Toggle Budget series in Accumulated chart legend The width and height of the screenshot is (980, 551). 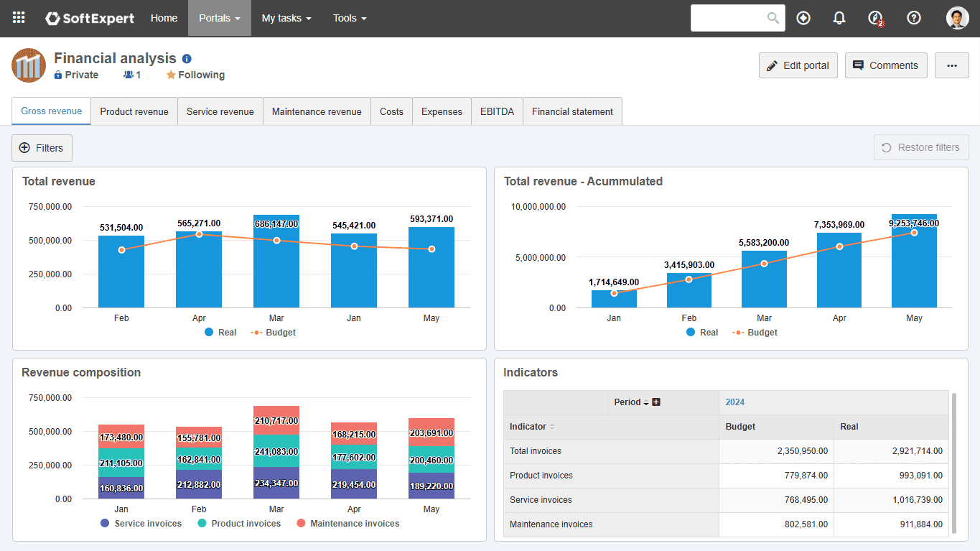click(755, 333)
